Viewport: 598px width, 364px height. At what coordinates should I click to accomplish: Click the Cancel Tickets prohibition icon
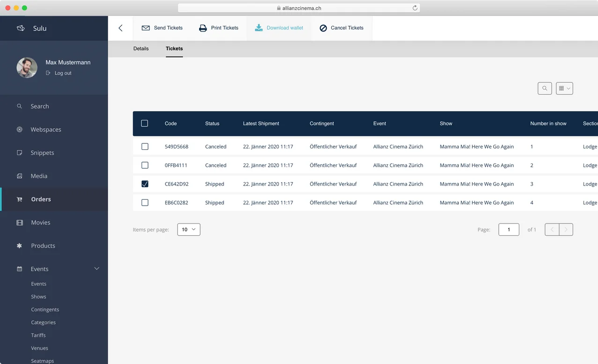[323, 28]
